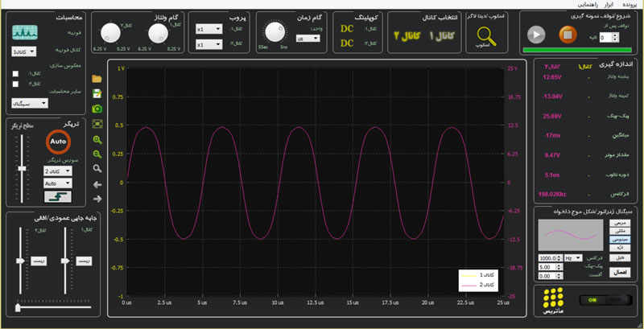Open channel 2 probe x1 dropdown

209,44
